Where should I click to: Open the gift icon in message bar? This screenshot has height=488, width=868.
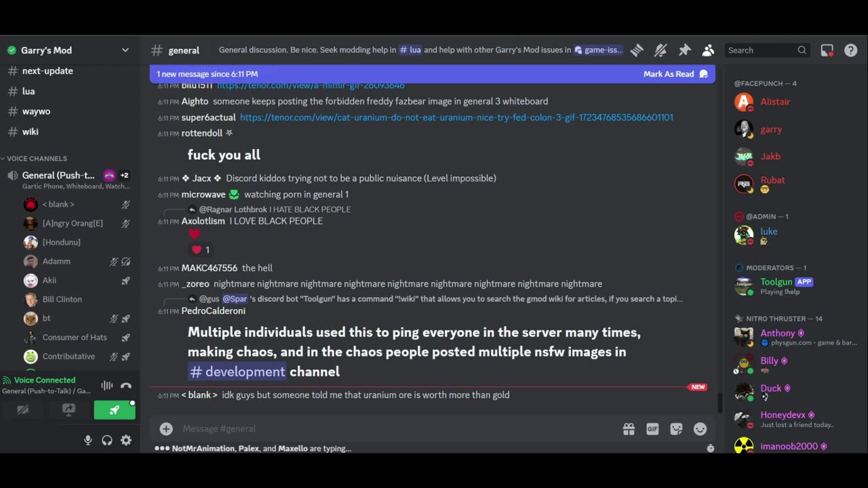[629, 428]
